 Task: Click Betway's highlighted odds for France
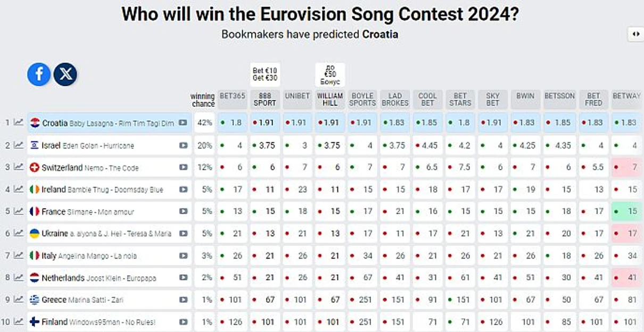pyautogui.click(x=627, y=211)
